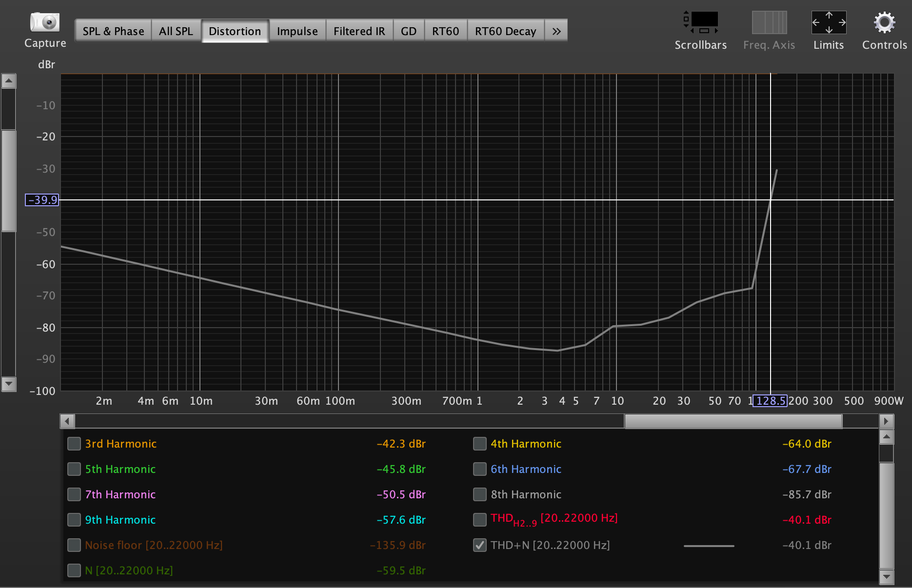
Task: Open the RT60 Decay tab
Action: [x=506, y=31]
